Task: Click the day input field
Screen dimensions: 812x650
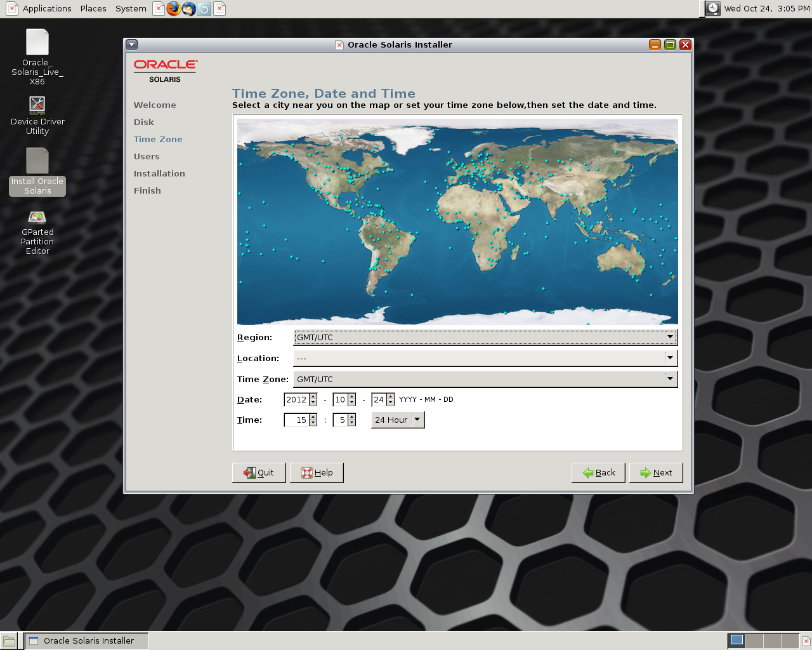Action: tap(379, 400)
